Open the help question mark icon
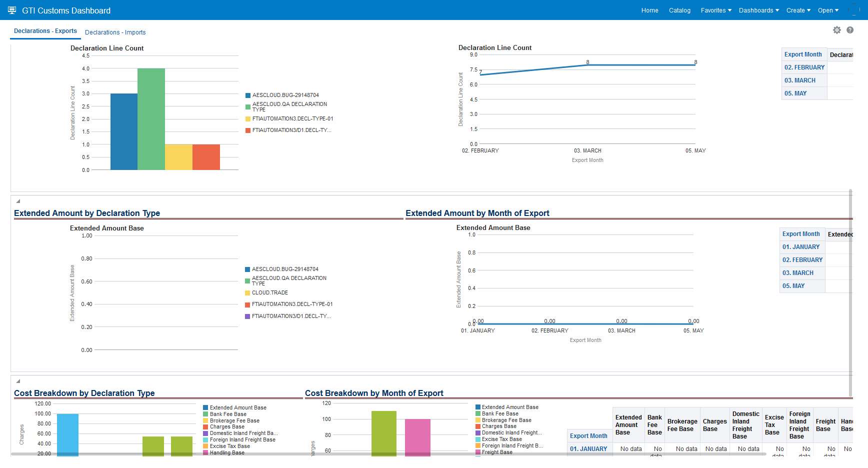Viewport: 868px width, 468px height. point(850,30)
